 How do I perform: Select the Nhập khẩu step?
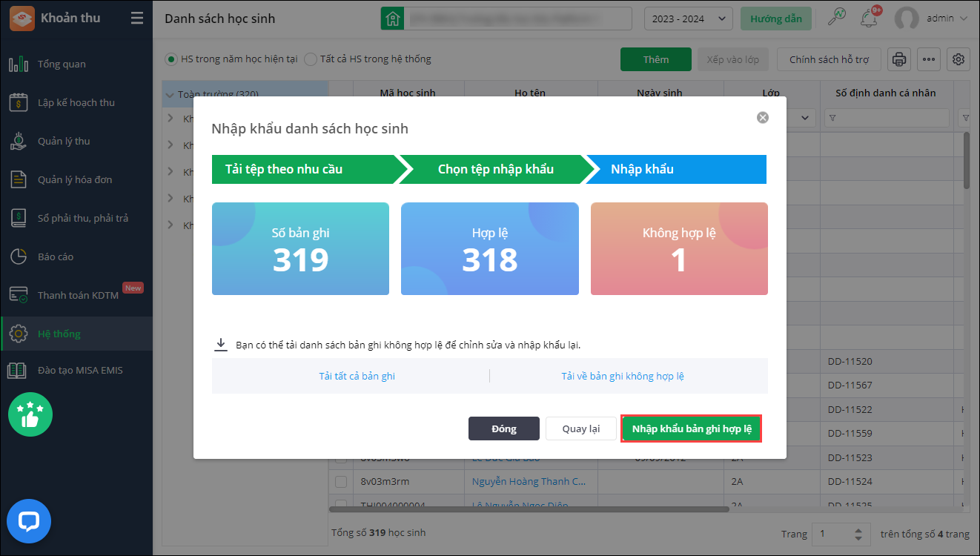pyautogui.click(x=678, y=169)
